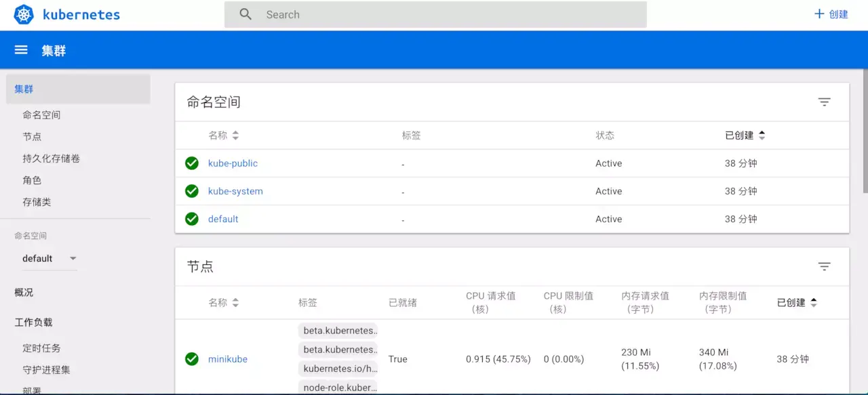Open filter icon in 节点 card

824,267
